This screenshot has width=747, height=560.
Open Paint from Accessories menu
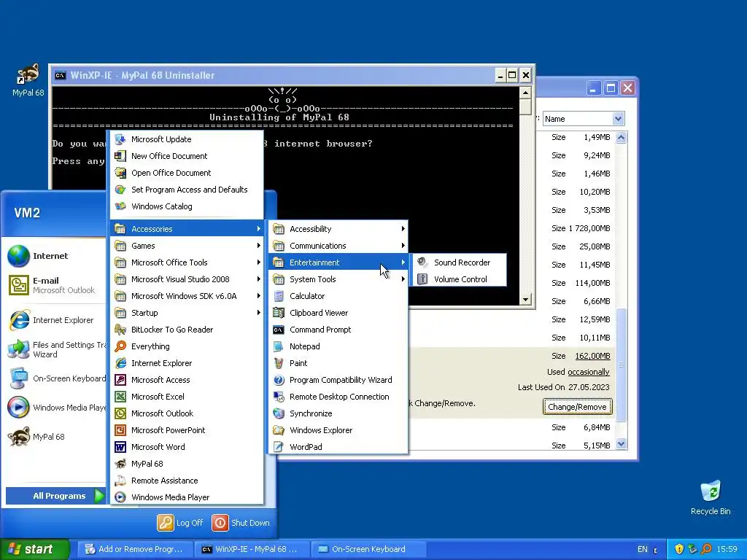point(338,363)
